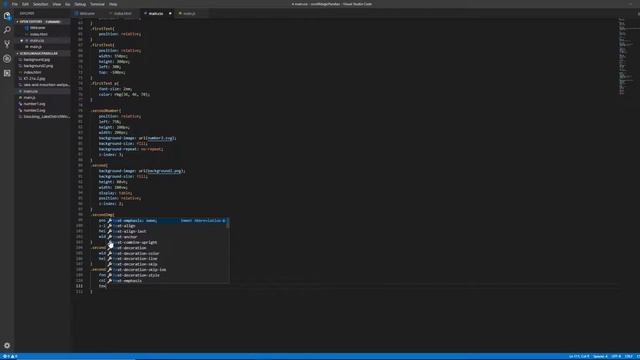This screenshot has width=640, height=360.
Task: Pick the last text-emphasis suggestion
Action: click(167, 281)
